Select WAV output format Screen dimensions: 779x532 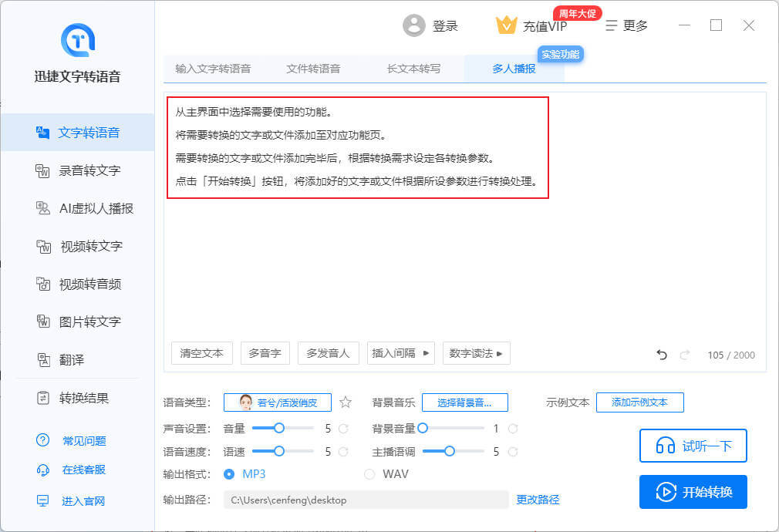(x=369, y=473)
